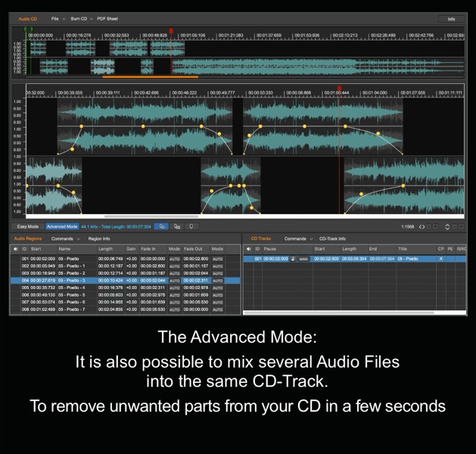Viewport: 476px width, 454px height.
Task: Click the second tool icon after Total Length
Action: (177, 226)
